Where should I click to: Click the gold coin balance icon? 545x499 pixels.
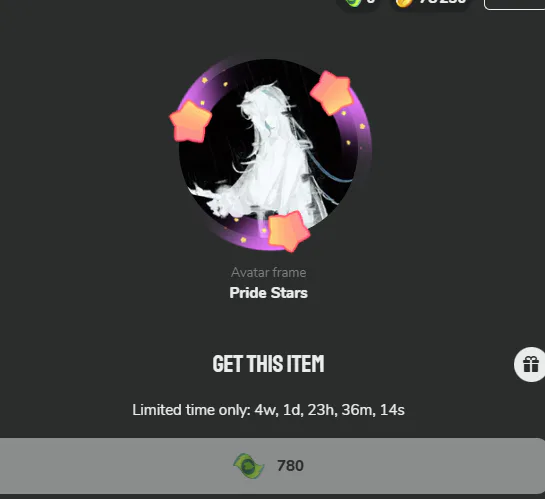click(404, 3)
